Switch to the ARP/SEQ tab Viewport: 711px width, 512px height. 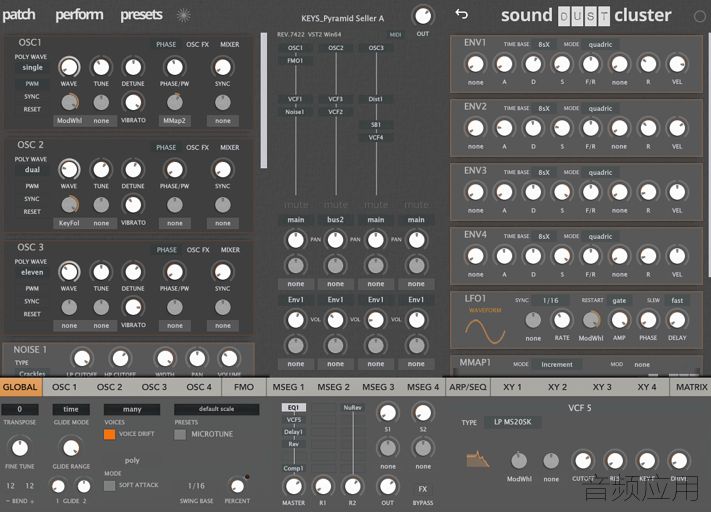[468, 387]
